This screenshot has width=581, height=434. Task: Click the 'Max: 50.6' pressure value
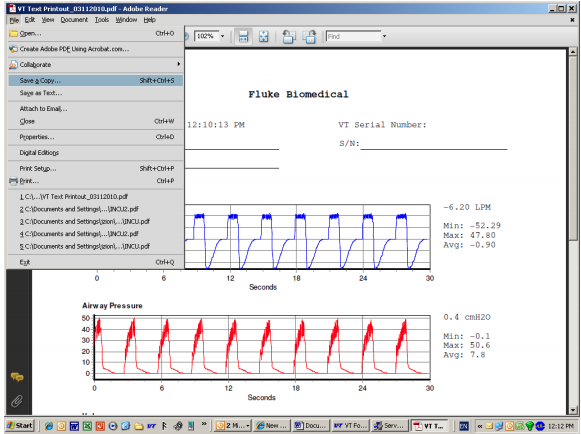click(x=467, y=345)
